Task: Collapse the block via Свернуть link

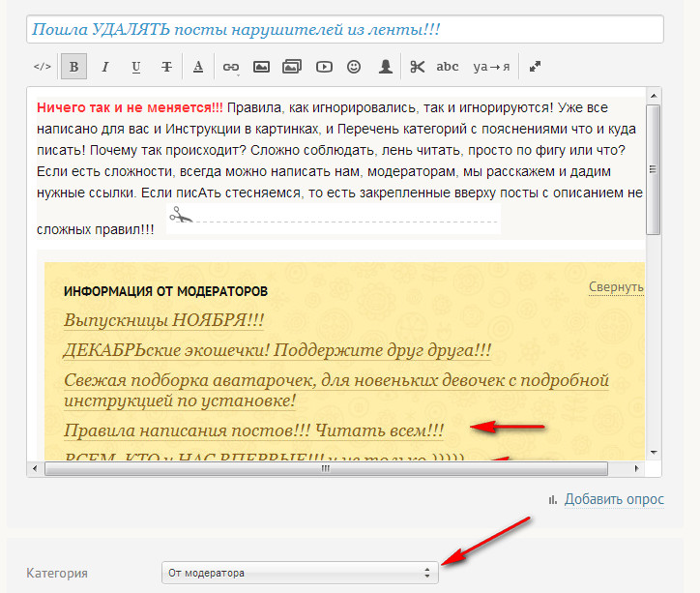Action: click(x=616, y=286)
